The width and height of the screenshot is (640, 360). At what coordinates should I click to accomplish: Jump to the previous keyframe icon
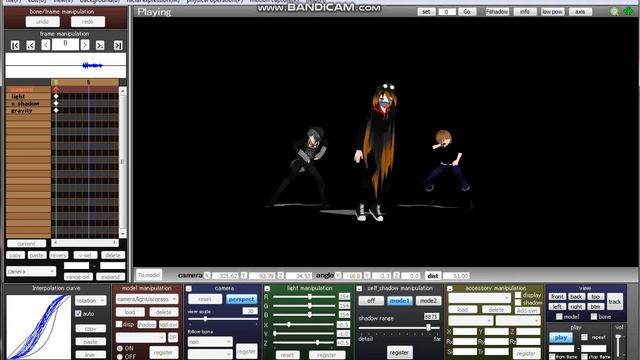pos(31,45)
